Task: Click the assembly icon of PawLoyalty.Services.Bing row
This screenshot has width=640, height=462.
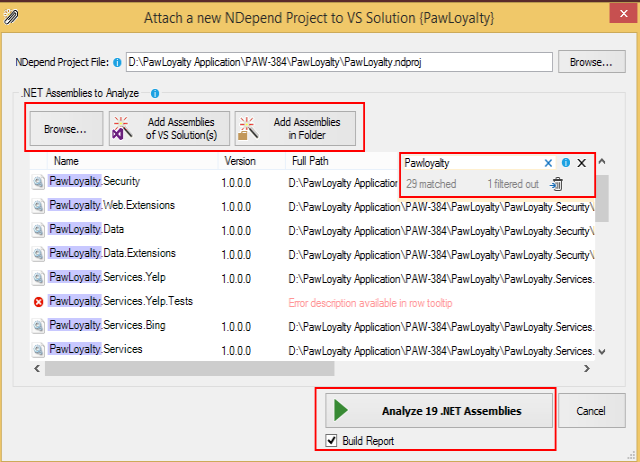Action: (38, 326)
